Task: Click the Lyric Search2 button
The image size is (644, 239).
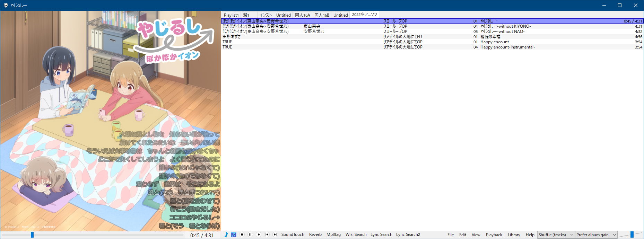Action: 408,234
